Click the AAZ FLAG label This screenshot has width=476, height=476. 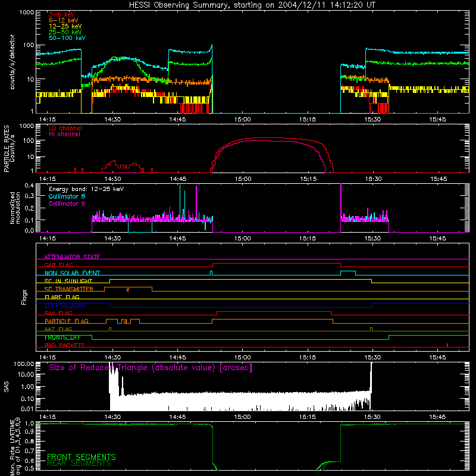click(58, 329)
